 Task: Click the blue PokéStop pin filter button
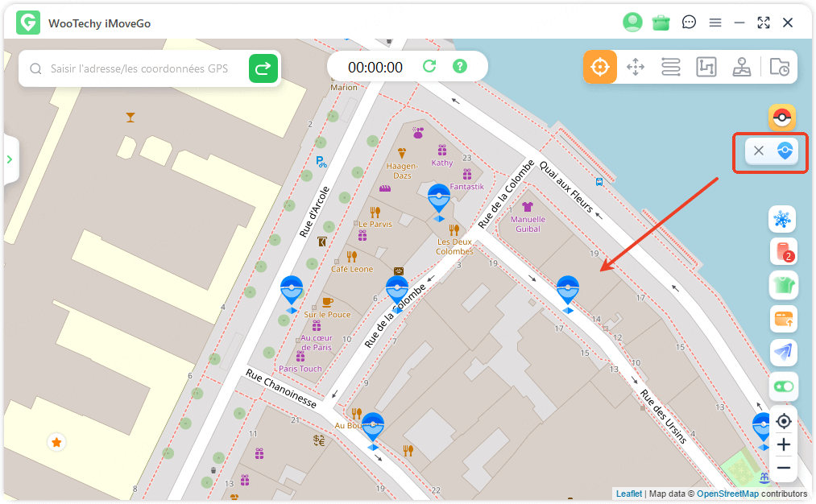tap(785, 151)
